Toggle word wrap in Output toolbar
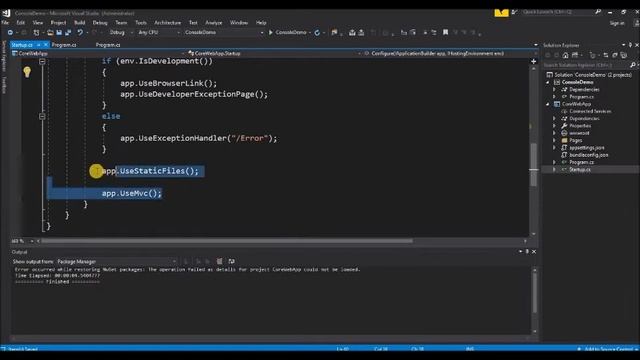This screenshot has height=360, width=640. [x=231, y=261]
